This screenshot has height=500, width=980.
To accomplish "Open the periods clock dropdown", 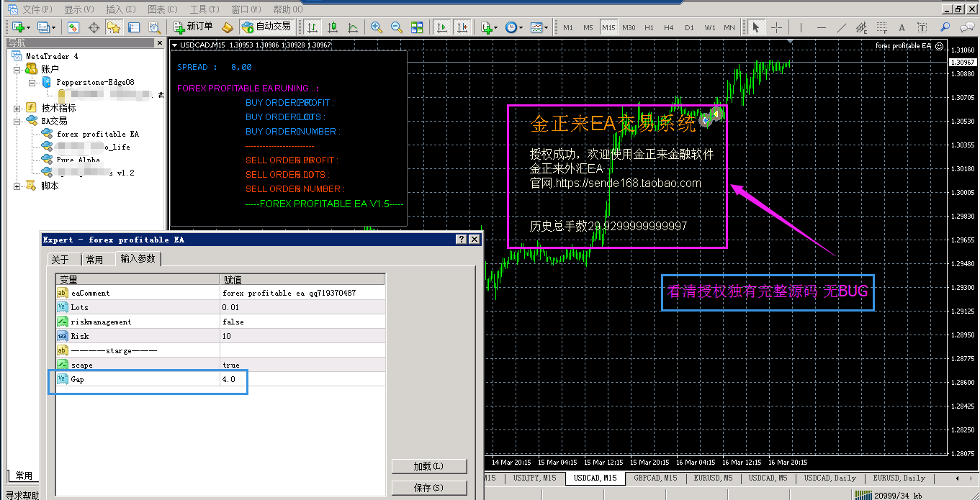I will 513,27.
